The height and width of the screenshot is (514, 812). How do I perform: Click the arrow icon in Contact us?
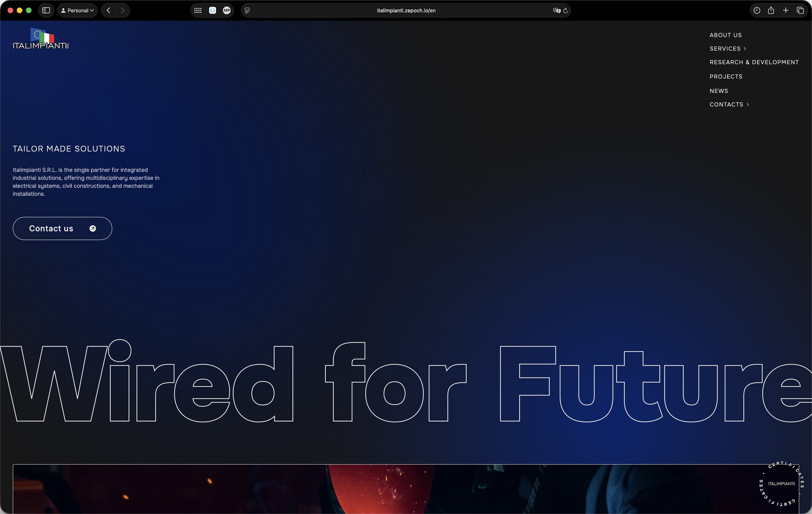[93, 229]
